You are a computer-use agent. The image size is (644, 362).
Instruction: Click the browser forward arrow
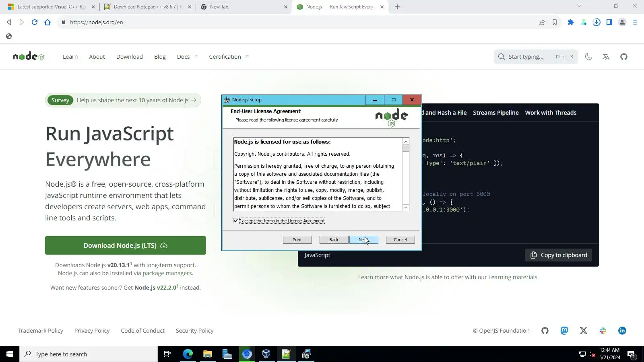point(22,22)
